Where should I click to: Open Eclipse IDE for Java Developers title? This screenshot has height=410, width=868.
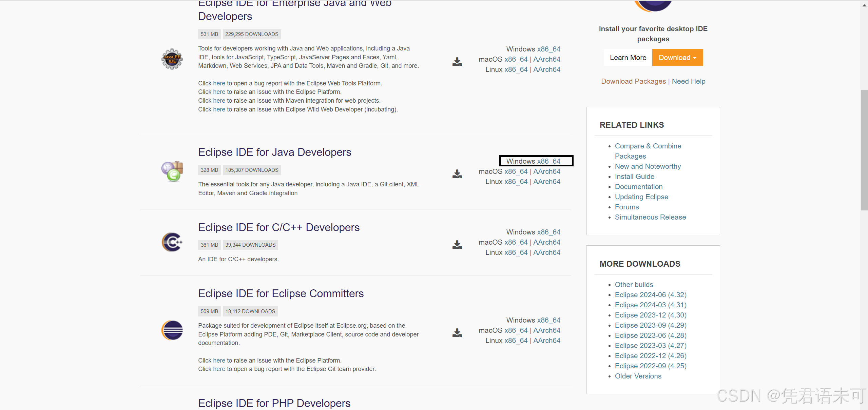tap(275, 152)
